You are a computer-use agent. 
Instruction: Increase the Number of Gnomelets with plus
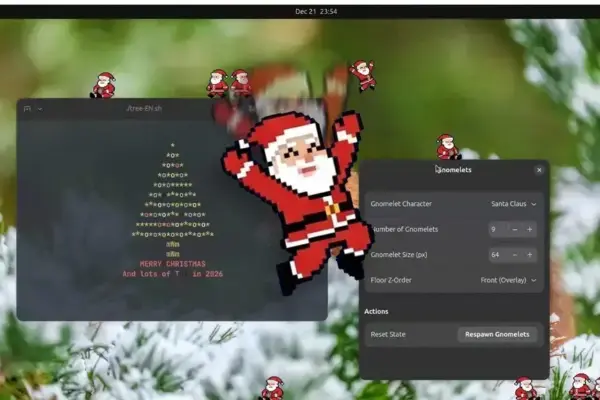[x=530, y=229]
